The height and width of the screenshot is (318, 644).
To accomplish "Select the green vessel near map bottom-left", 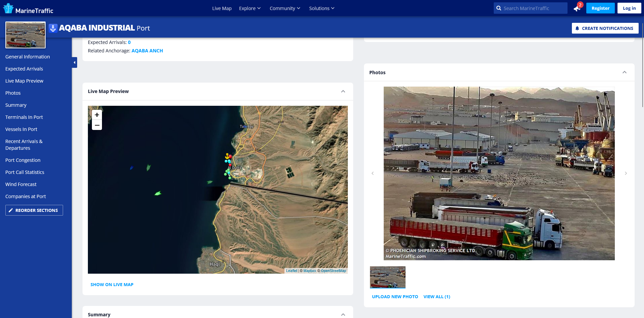I will coord(158,193).
